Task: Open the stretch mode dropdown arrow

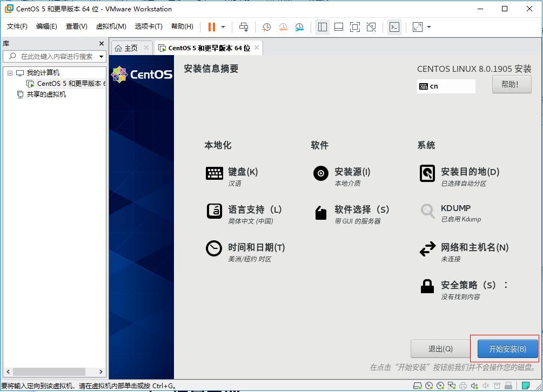Action: tap(428, 27)
